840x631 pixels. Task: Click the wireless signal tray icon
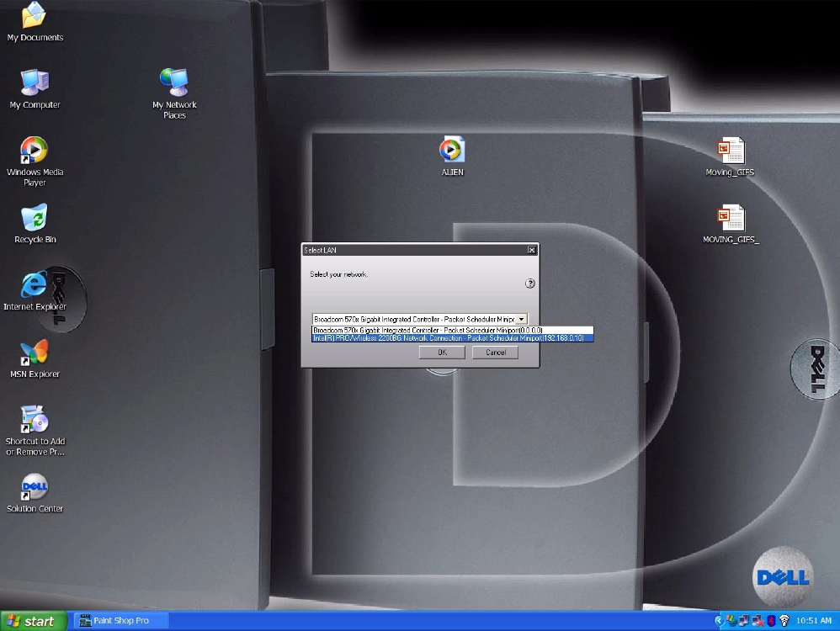(x=784, y=620)
